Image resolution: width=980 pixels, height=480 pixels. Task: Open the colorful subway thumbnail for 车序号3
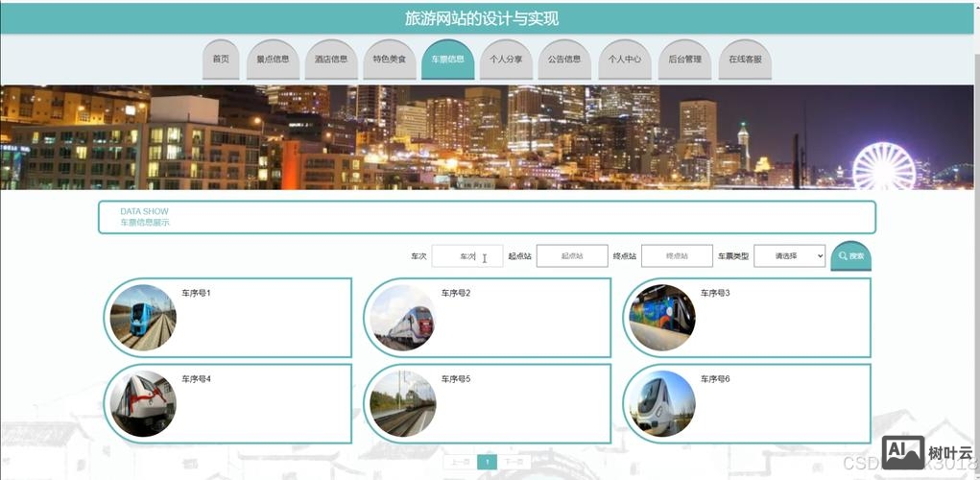tap(662, 318)
